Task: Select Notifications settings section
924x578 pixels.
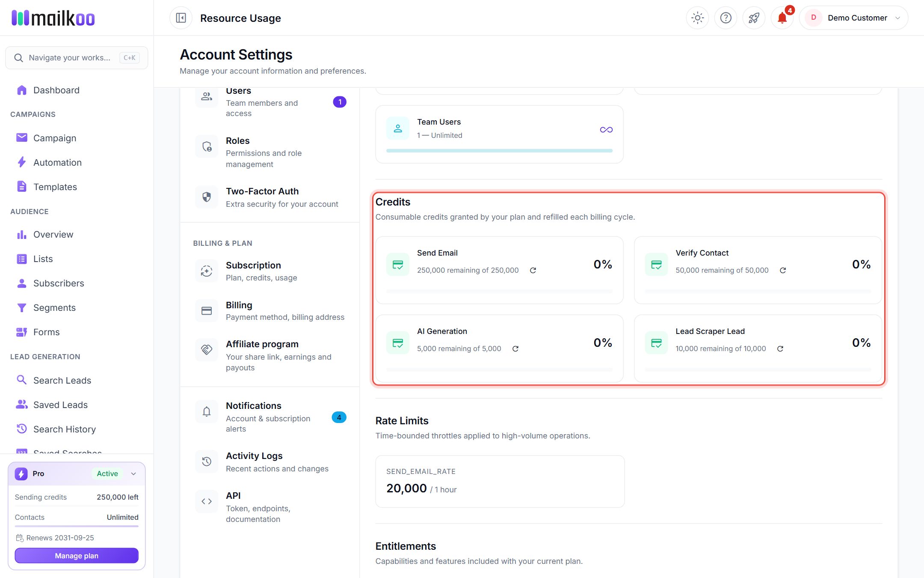Action: 270,417
